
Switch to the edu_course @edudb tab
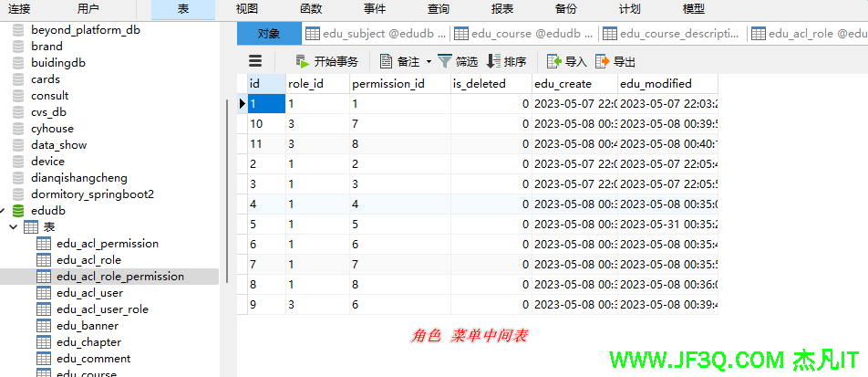coord(524,34)
